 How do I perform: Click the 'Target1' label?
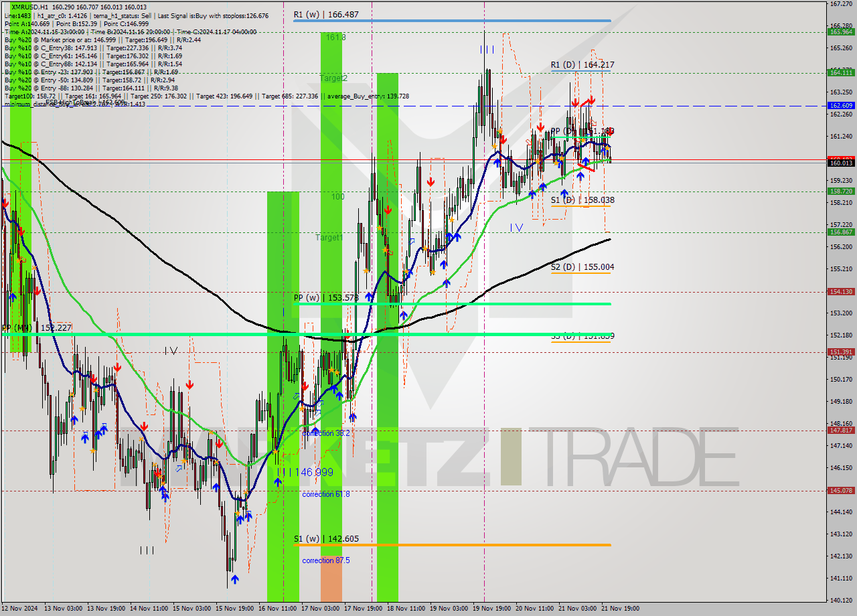(329, 238)
